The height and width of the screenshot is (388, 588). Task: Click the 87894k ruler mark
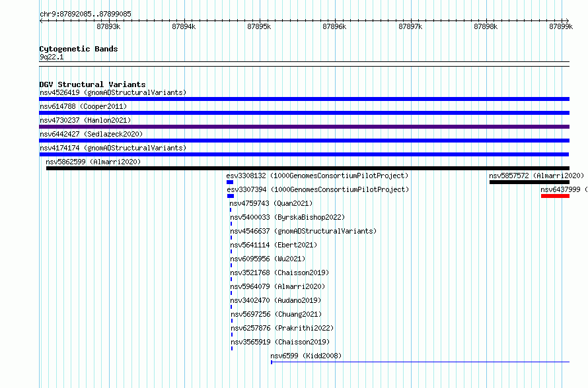(x=184, y=26)
